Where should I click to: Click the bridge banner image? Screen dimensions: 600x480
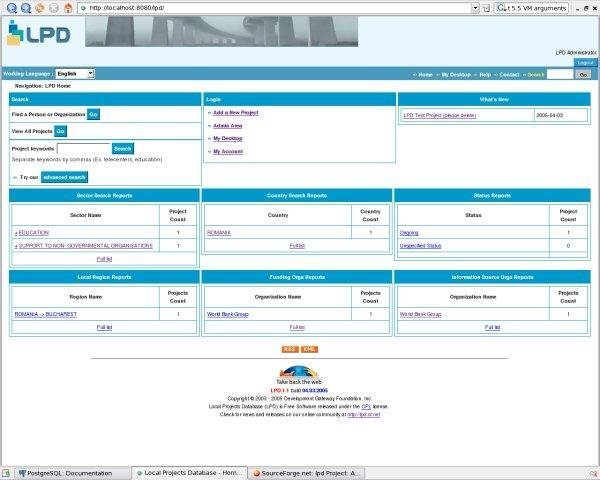coord(222,31)
